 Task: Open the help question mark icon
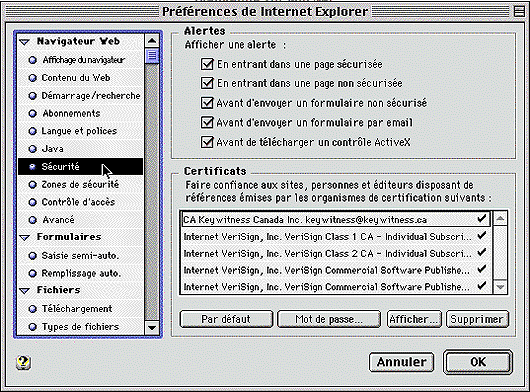[x=23, y=363]
